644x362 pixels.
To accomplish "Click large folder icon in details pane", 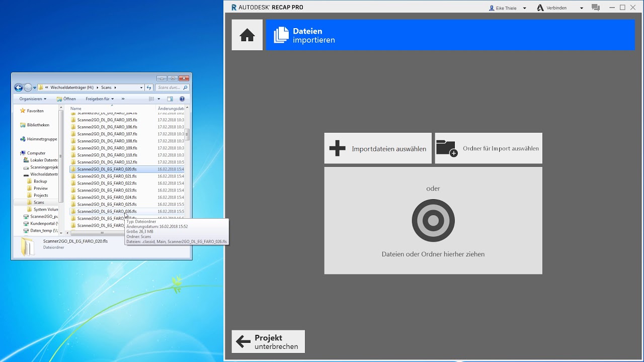I will (x=28, y=246).
